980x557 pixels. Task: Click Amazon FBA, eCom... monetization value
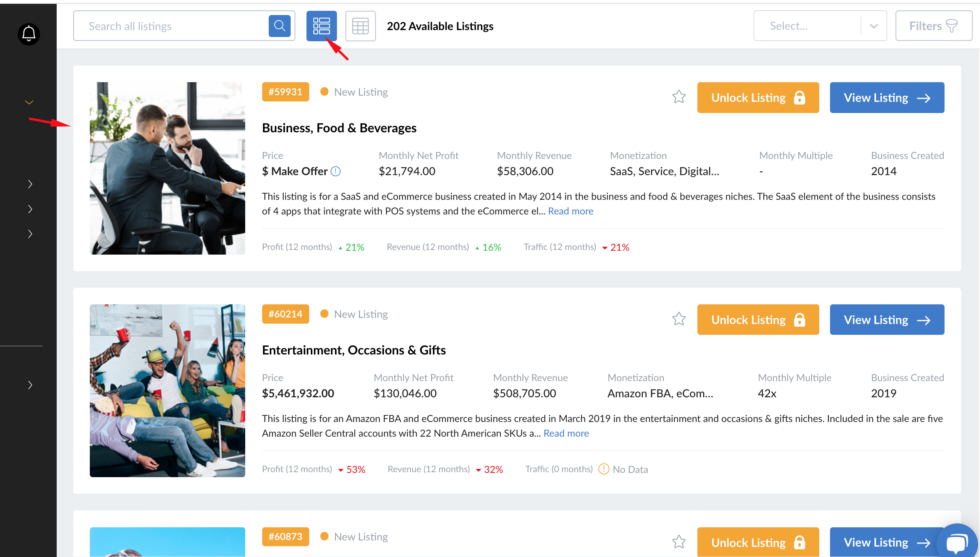[660, 393]
